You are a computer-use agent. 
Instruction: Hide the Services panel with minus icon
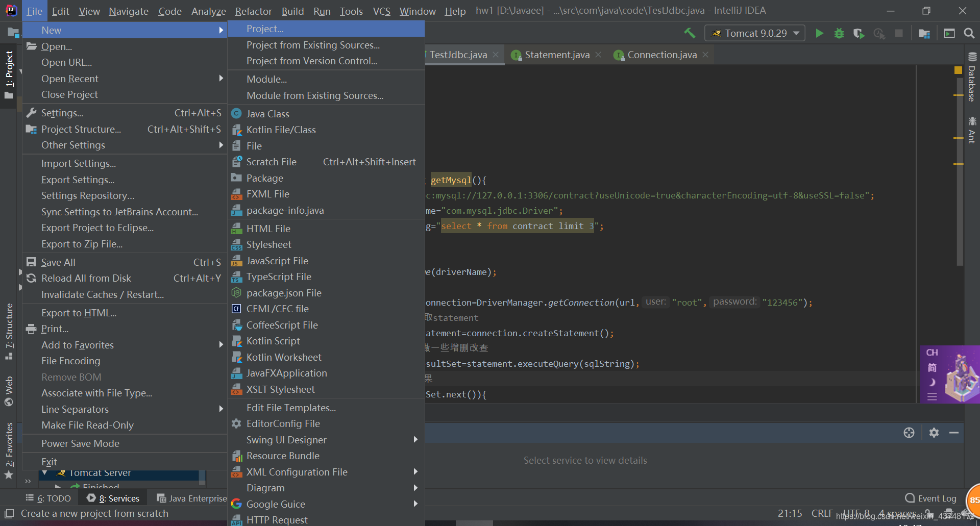(x=954, y=433)
